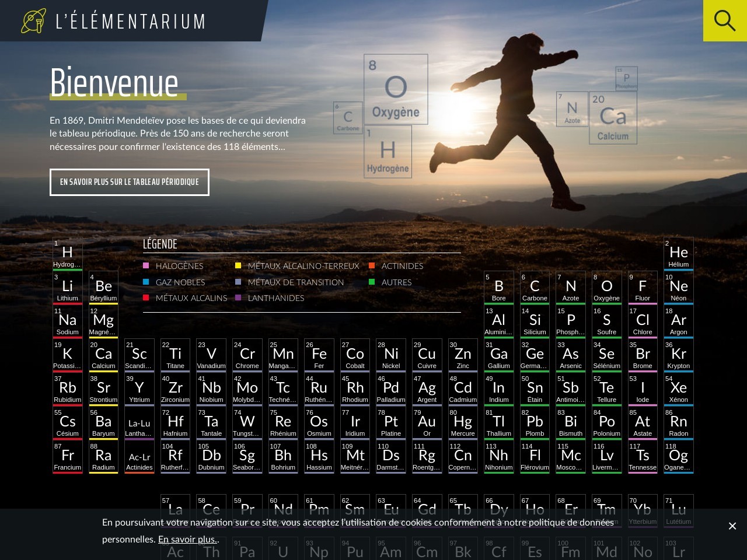The width and height of the screenshot is (747, 560).
Task: Open the Nihonium (Nh) element tile
Action: pos(499,457)
